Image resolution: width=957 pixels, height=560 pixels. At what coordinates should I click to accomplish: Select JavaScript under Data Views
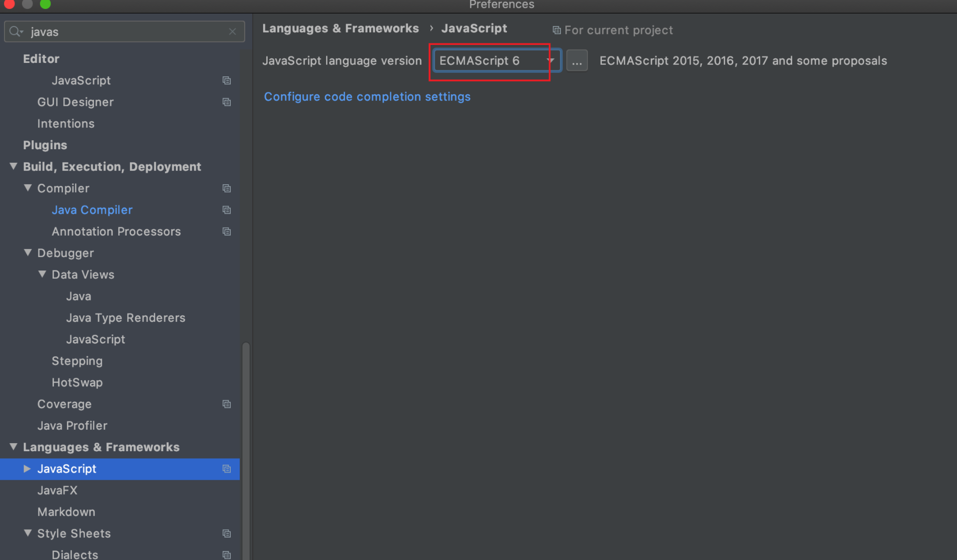tap(96, 339)
